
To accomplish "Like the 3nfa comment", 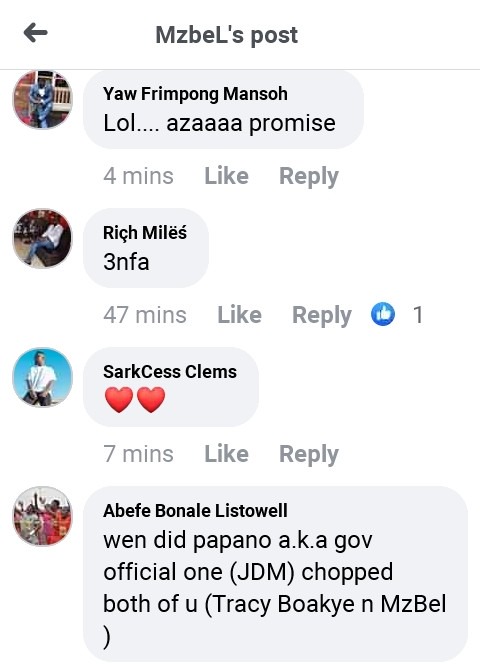I will 239,315.
